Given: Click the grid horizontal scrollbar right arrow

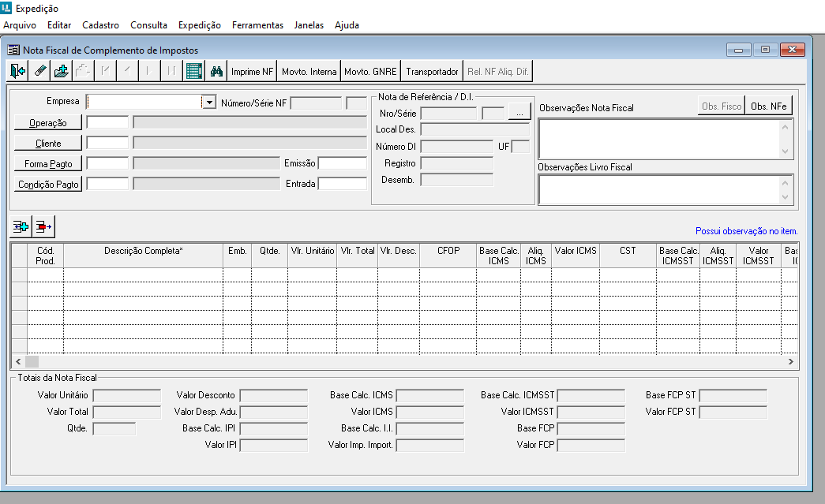Looking at the screenshot, I should click(x=791, y=361).
